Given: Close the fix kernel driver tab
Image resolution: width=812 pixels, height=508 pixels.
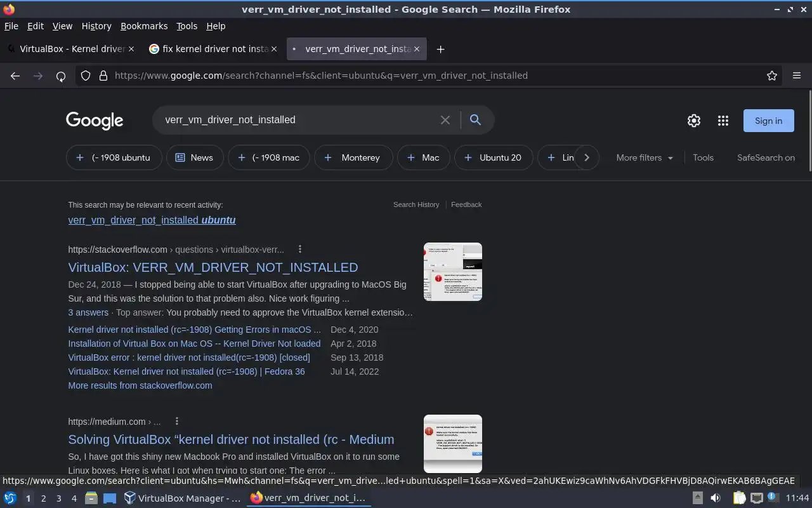Looking at the screenshot, I should (274, 49).
